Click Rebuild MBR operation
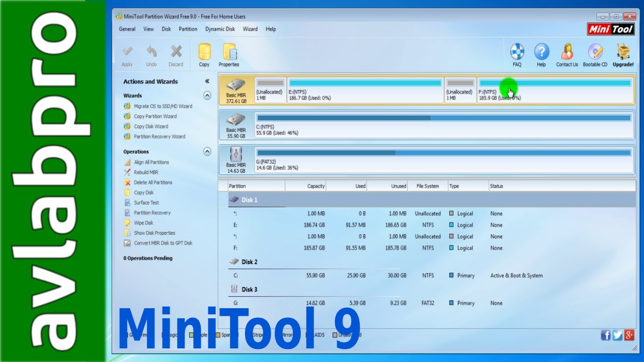This screenshot has width=644, height=362. pos(141,172)
